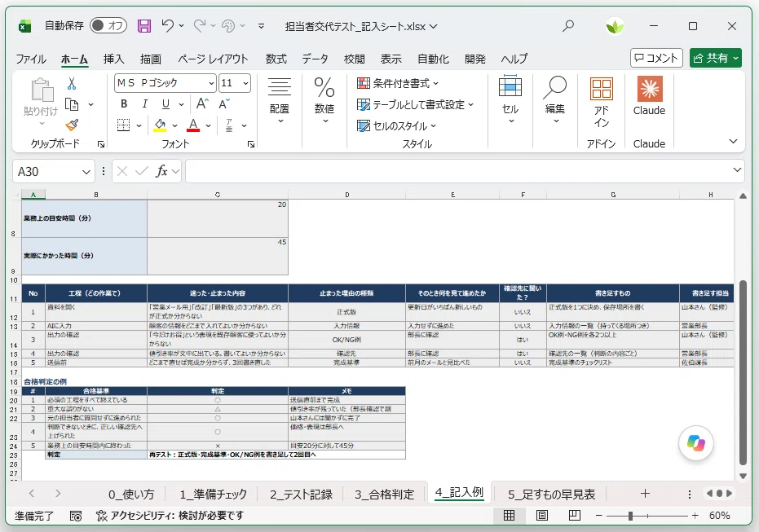Increase font size with large A
This screenshot has height=532, width=759.
click(202, 103)
